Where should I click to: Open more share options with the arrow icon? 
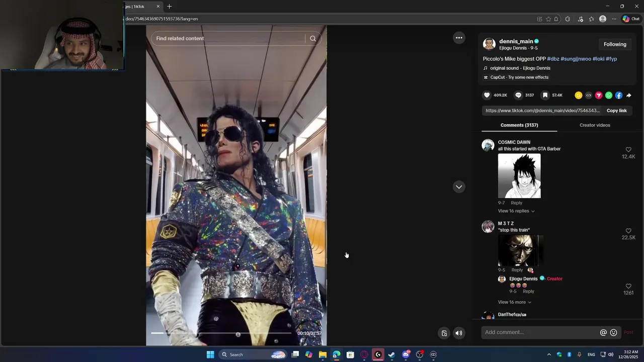coord(629,96)
